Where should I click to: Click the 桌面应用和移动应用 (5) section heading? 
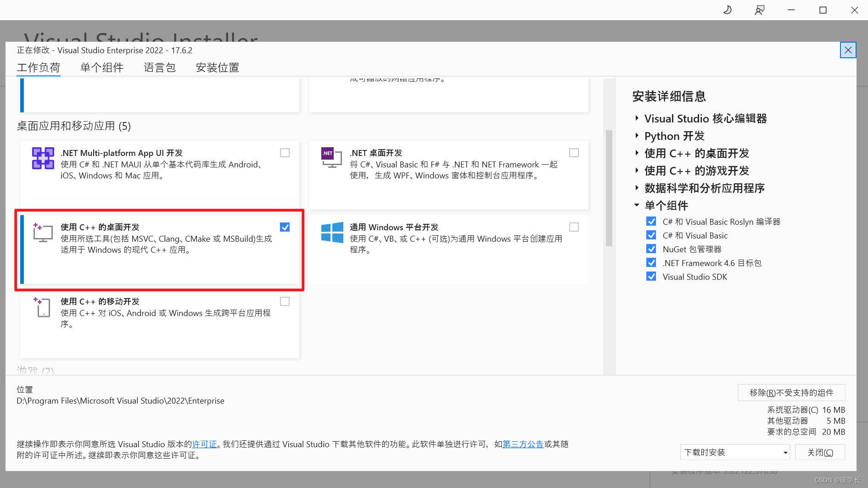pyautogui.click(x=74, y=126)
